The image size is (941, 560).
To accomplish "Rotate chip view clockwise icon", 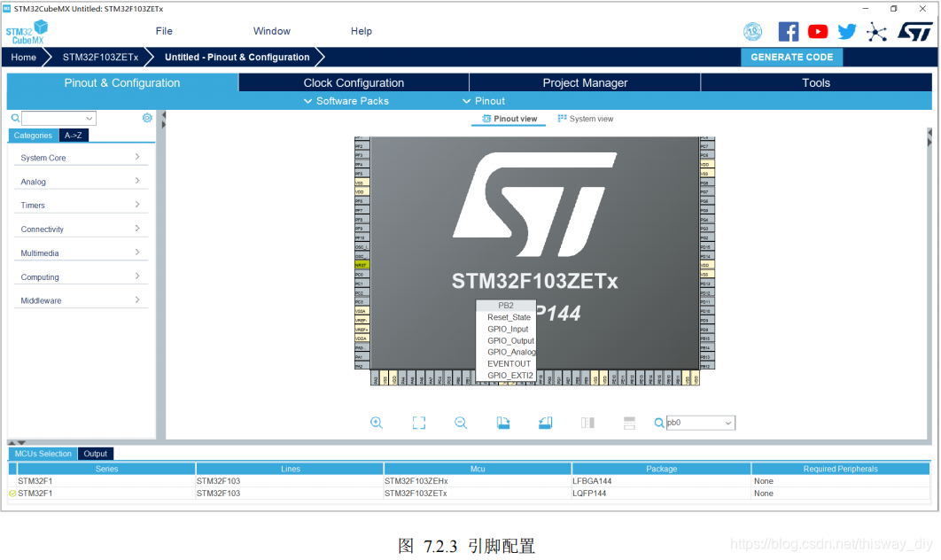I will click(503, 423).
